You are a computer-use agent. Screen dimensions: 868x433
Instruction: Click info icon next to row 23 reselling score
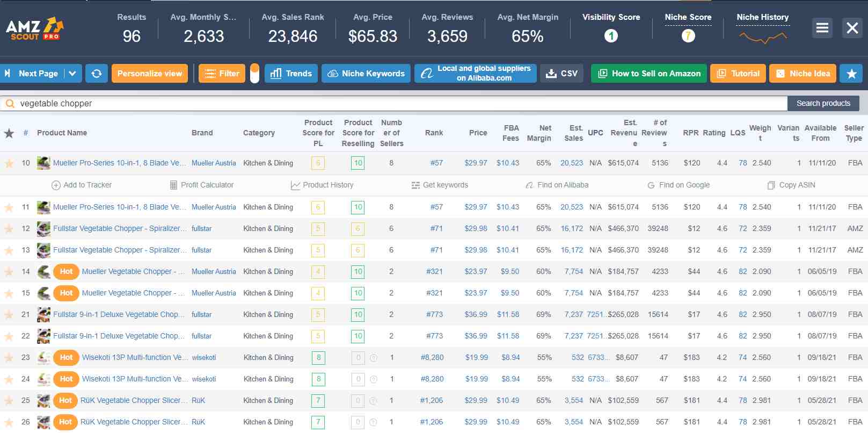[374, 358]
